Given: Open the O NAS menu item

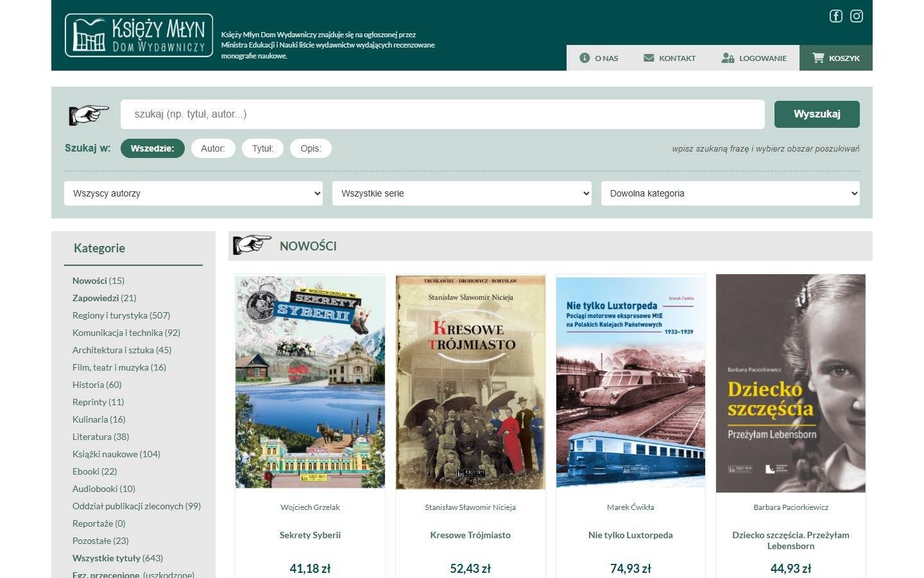Looking at the screenshot, I should click(x=599, y=58).
